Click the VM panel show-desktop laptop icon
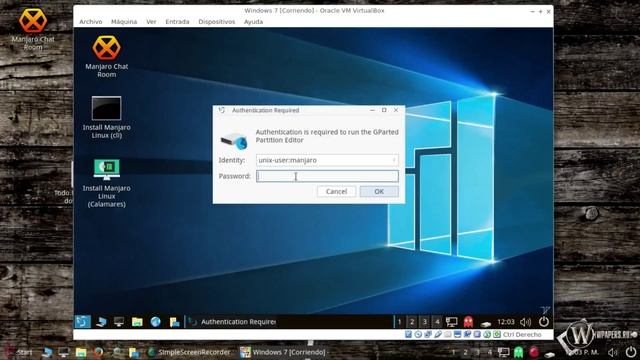This screenshot has height=360, width=640. click(x=101, y=322)
